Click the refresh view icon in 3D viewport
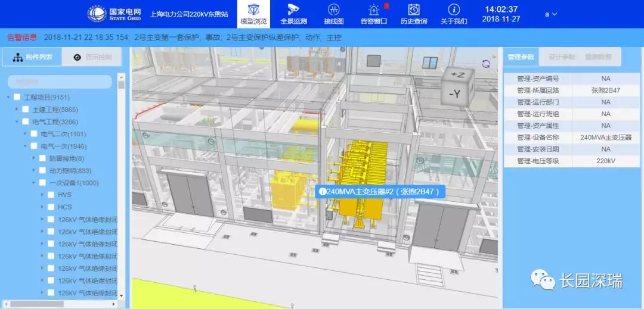This screenshot has height=309, width=644. (x=486, y=64)
